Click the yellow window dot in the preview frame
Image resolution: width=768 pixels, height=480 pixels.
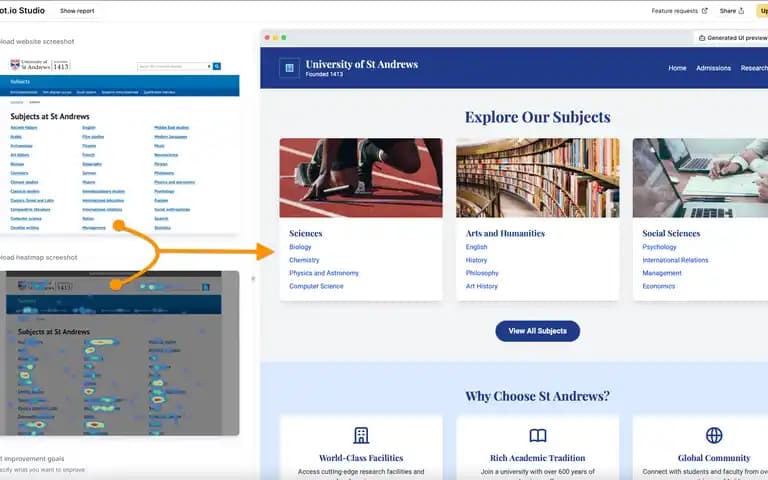click(275, 38)
